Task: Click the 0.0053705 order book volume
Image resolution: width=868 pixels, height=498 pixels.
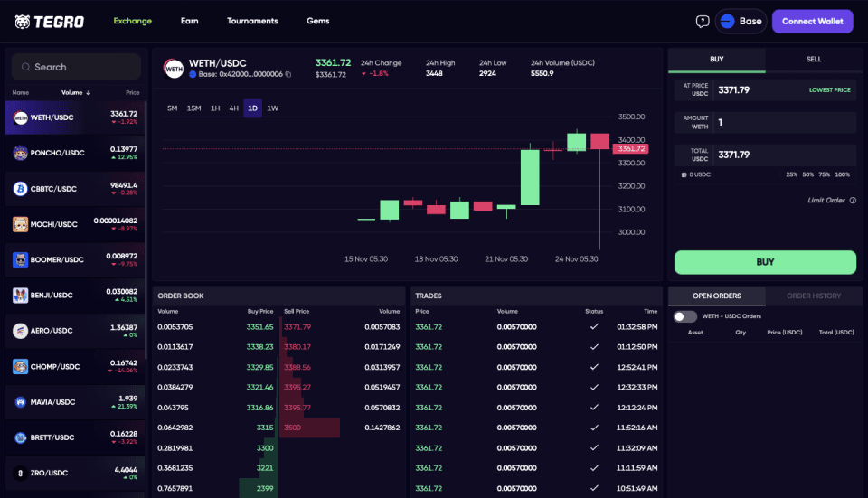Action: 175,327
